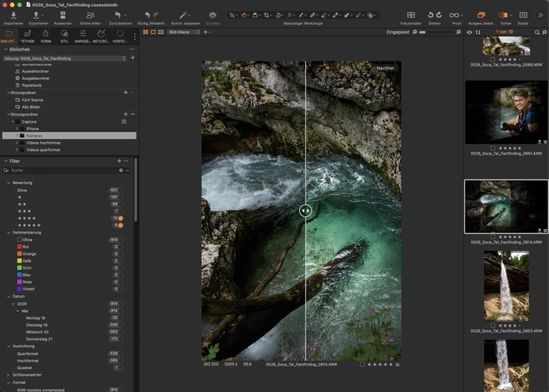Toggle the Querformat orientation filter
This screenshot has height=392, width=549.
click(121, 353)
